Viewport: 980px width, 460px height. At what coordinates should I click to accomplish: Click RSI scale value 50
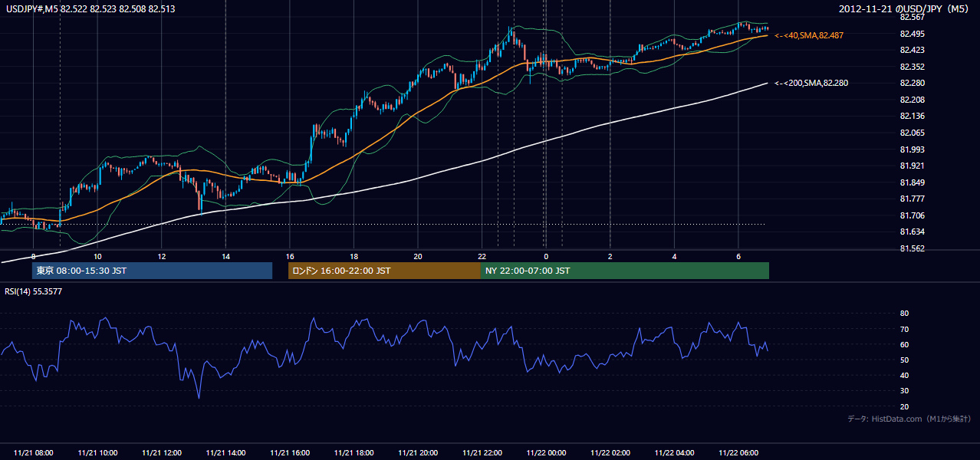click(904, 360)
